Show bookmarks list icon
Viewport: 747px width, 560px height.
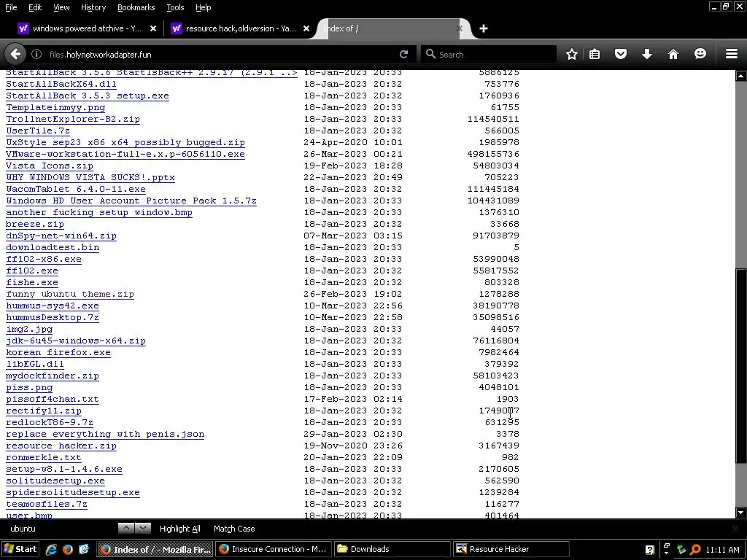pyautogui.click(x=595, y=54)
